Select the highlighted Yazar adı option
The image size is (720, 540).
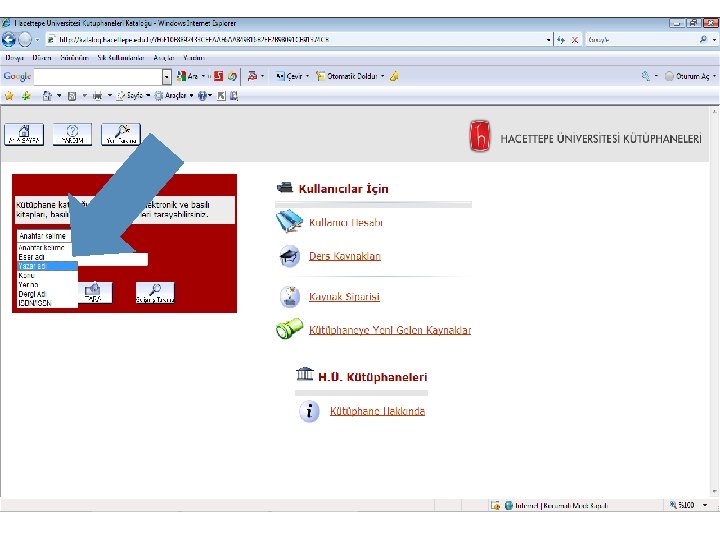47,266
